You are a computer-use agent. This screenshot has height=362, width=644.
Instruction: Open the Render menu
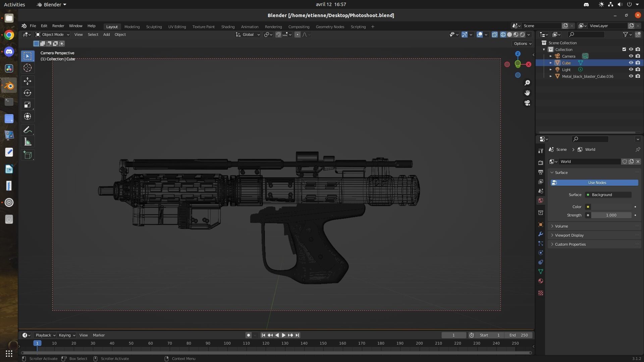click(x=58, y=26)
